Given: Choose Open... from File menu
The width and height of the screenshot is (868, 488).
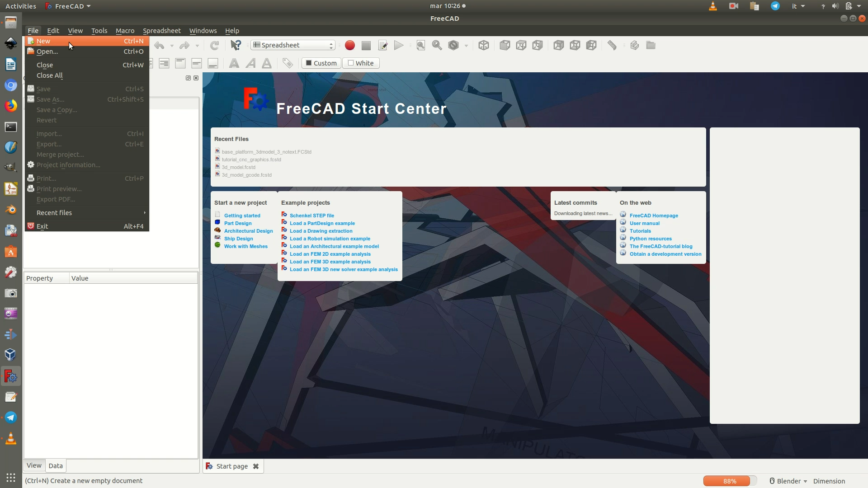Looking at the screenshot, I should pyautogui.click(x=87, y=52).
